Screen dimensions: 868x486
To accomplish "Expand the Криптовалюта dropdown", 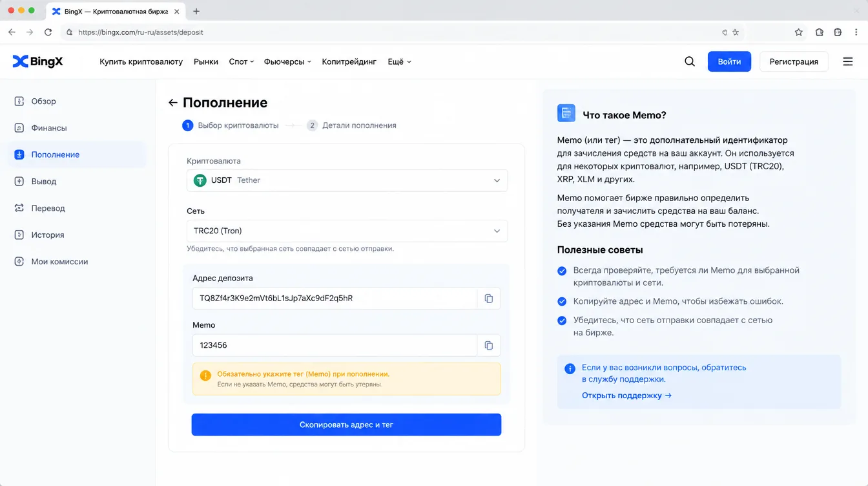I will click(x=347, y=180).
